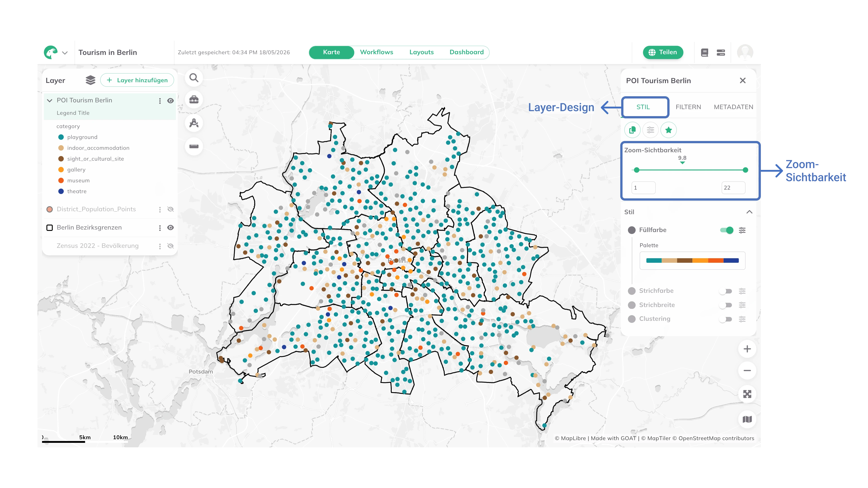Open Strichfarbe advanced options

742,291
